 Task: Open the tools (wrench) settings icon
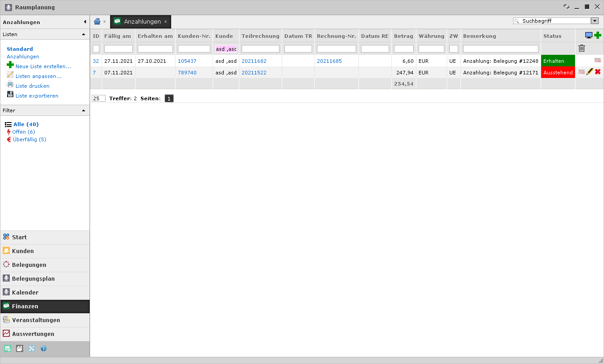(32, 348)
